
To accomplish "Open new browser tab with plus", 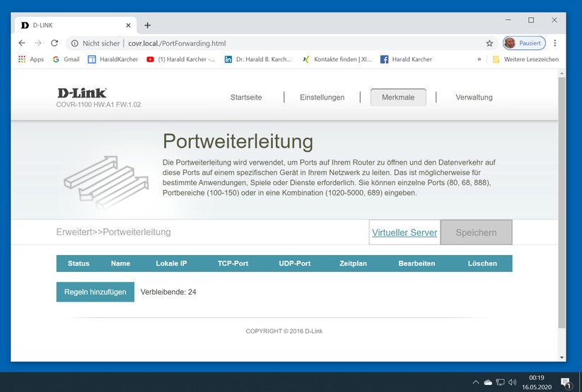I will [147, 25].
